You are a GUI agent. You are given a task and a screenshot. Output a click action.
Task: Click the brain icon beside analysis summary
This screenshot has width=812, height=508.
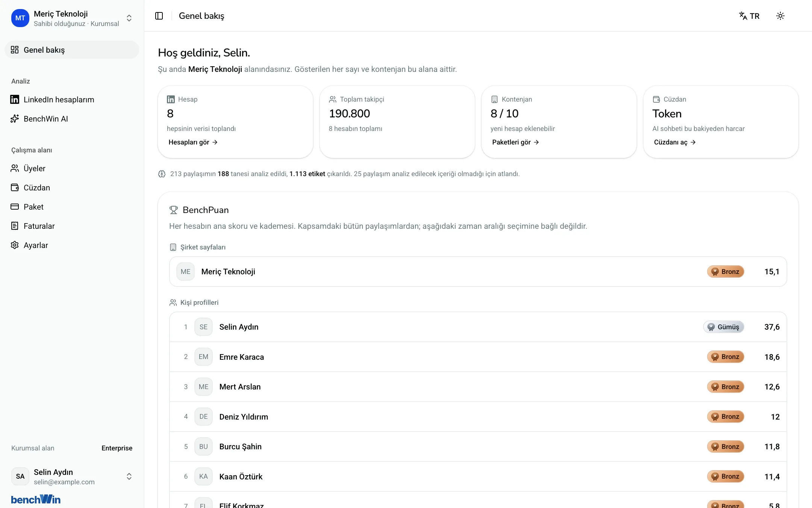click(x=162, y=174)
